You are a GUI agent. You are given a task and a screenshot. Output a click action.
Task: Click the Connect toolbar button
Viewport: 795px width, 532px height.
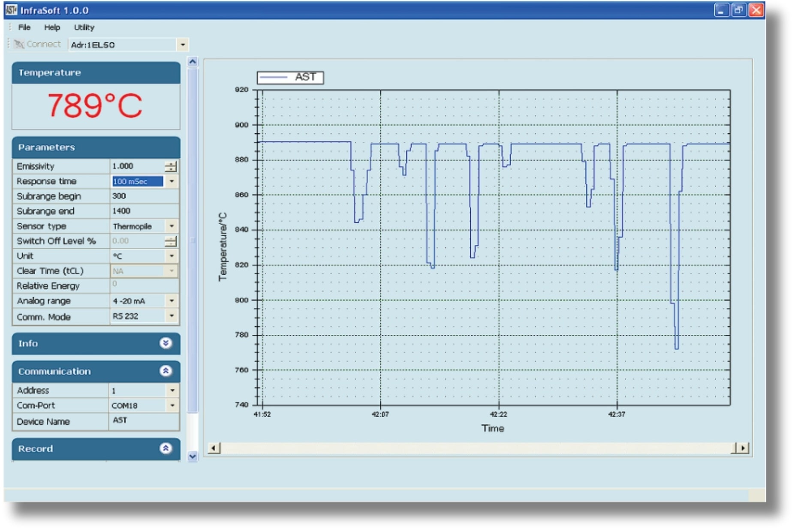[37, 44]
